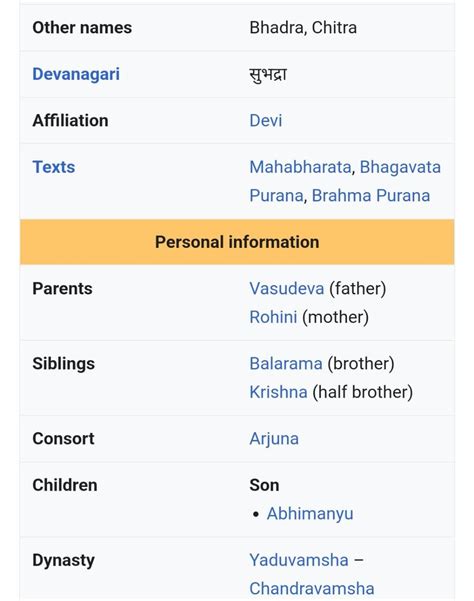Click the Siblings row label
The height and width of the screenshot is (601, 474).
click(63, 364)
